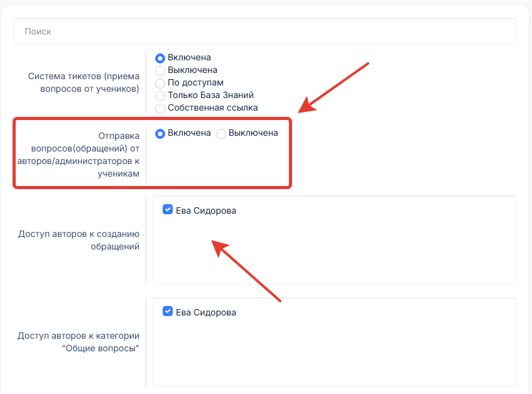532x394 pixels.
Task: Click the Система тикетов setting label
Action: (84, 82)
